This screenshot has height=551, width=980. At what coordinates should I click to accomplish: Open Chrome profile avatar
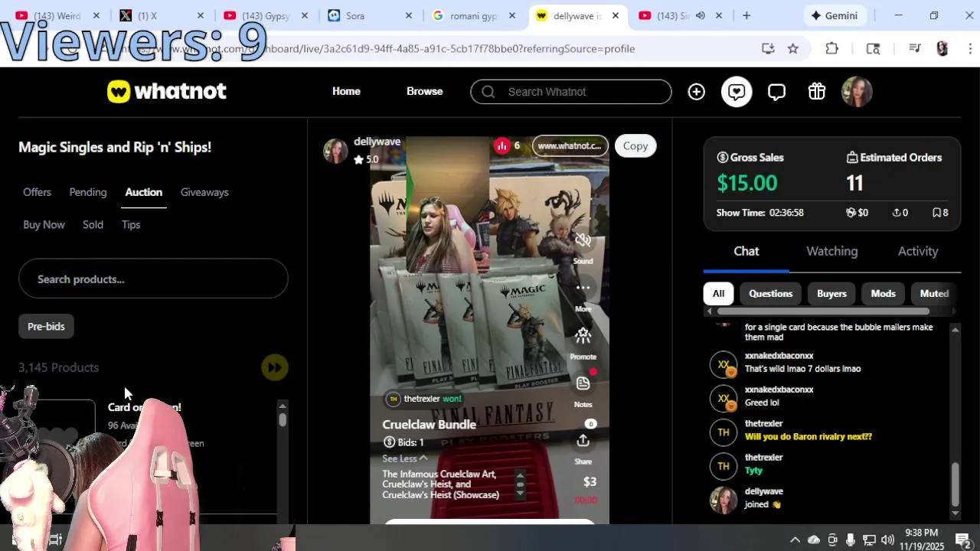tap(942, 49)
